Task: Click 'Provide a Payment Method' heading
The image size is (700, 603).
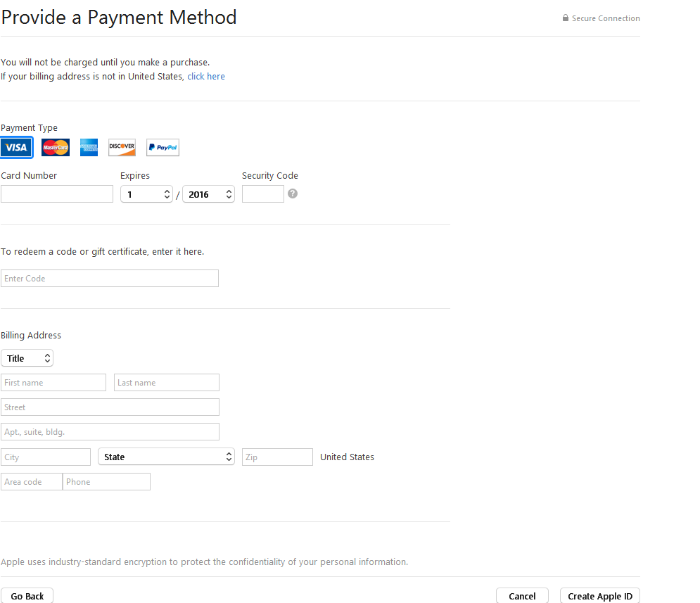Action: tap(119, 18)
